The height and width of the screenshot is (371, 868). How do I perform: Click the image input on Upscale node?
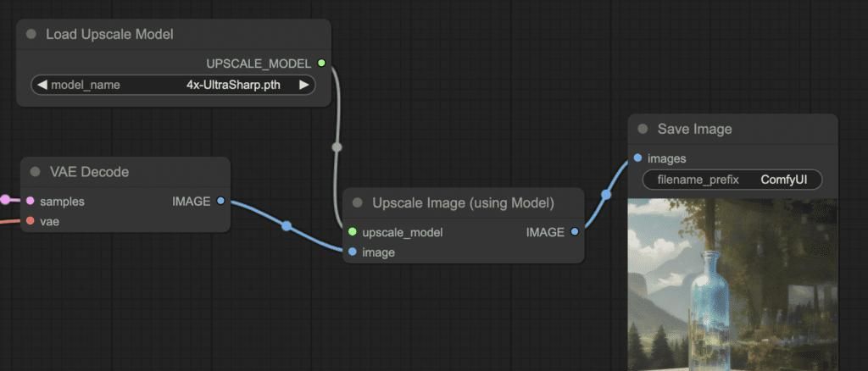(352, 252)
